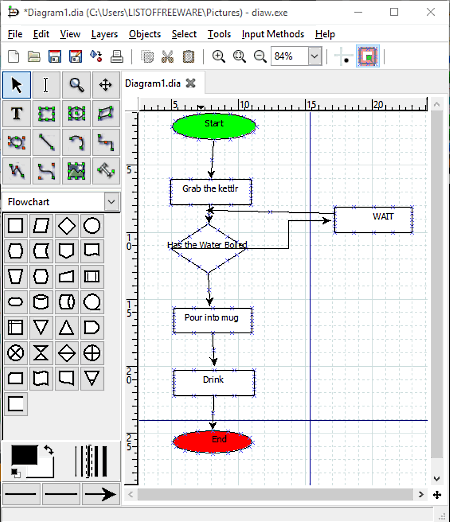450x522 pixels.
Task: Reset to default colors icon
Action: (15, 472)
